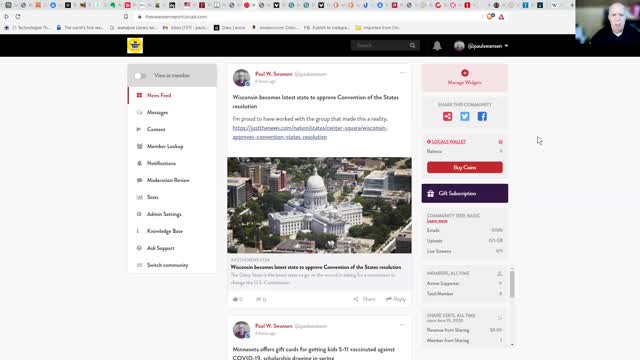Click the sidebar Notifications bell icon
Image resolution: width=640 pixels, height=360 pixels.
tap(139, 163)
